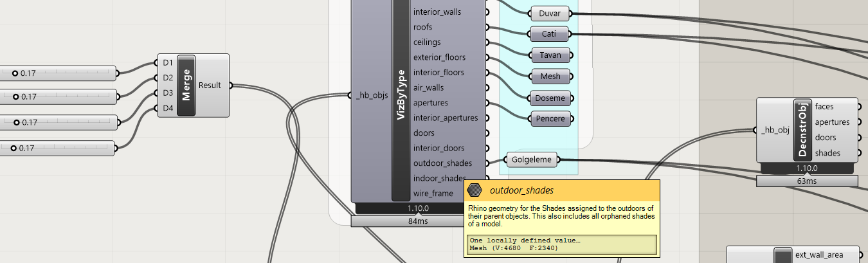Click the DecnstrObj component name bar
Image resolution: width=868 pixels, height=263 pixels.
click(802, 130)
